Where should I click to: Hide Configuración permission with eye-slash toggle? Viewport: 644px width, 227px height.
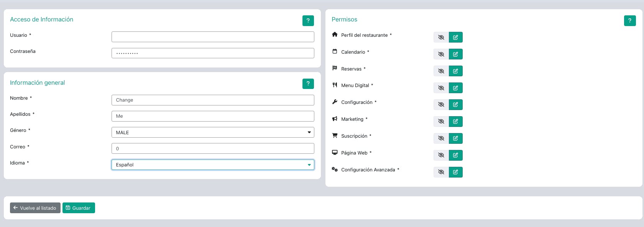tap(441, 105)
